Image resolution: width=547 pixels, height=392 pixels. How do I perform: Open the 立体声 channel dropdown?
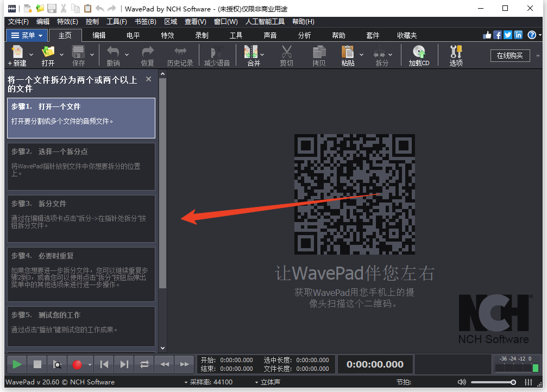(270, 382)
